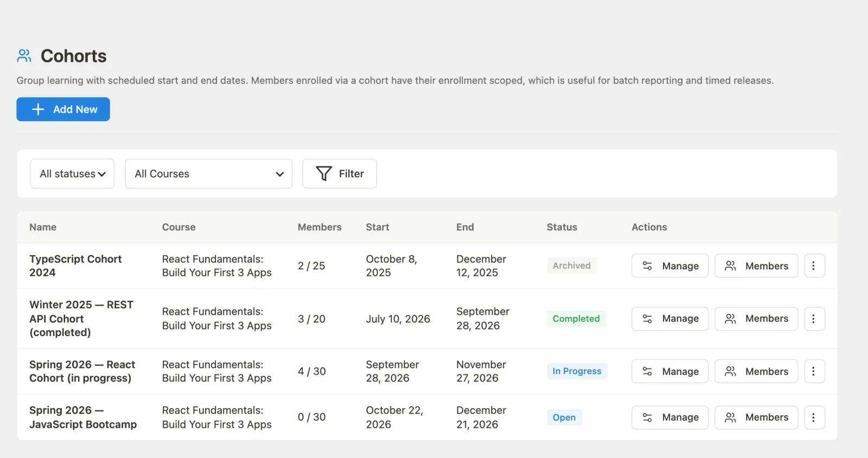Click the Status column header
Viewport: 868px width, 458px height.
(x=562, y=227)
